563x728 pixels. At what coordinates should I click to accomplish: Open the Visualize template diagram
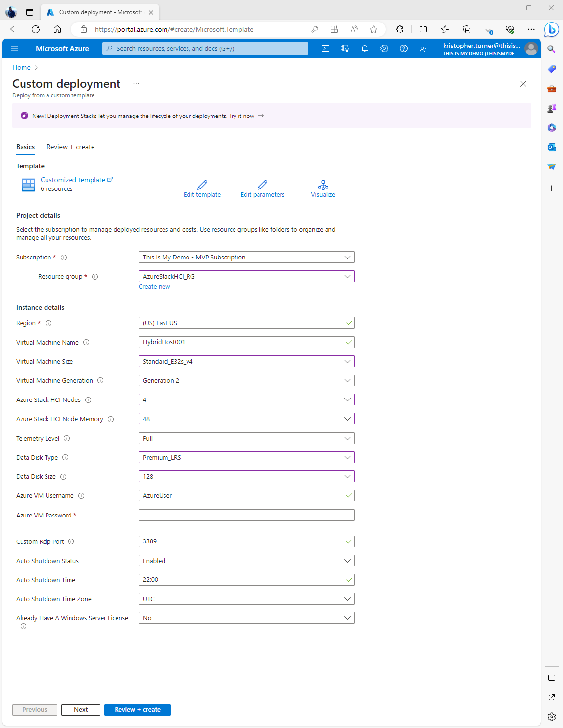pyautogui.click(x=323, y=185)
